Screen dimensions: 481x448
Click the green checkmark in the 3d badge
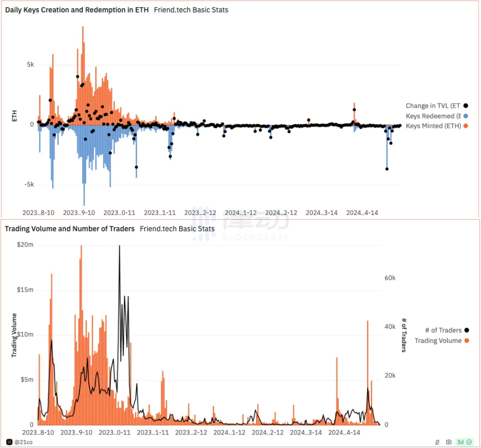469,442
